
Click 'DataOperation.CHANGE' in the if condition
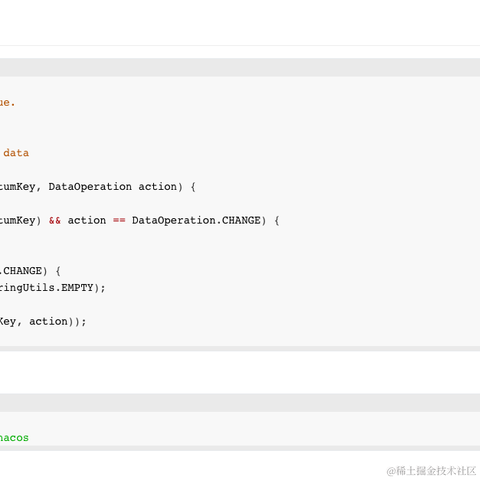click(x=196, y=221)
